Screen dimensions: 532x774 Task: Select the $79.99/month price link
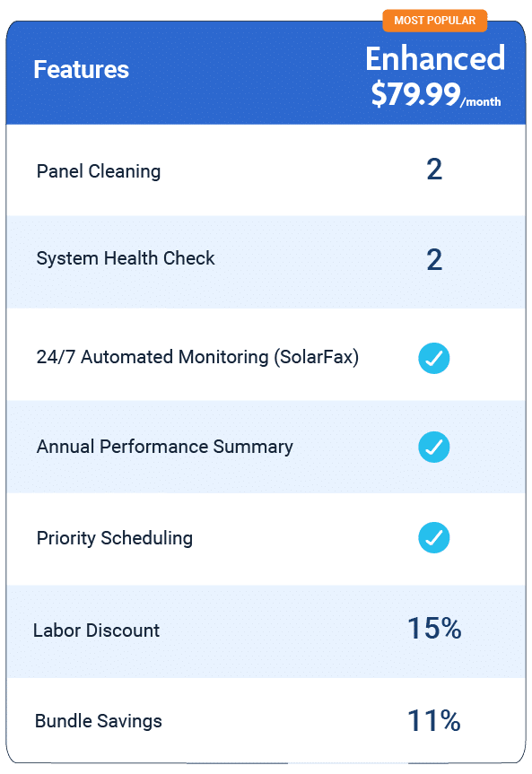[435, 99]
